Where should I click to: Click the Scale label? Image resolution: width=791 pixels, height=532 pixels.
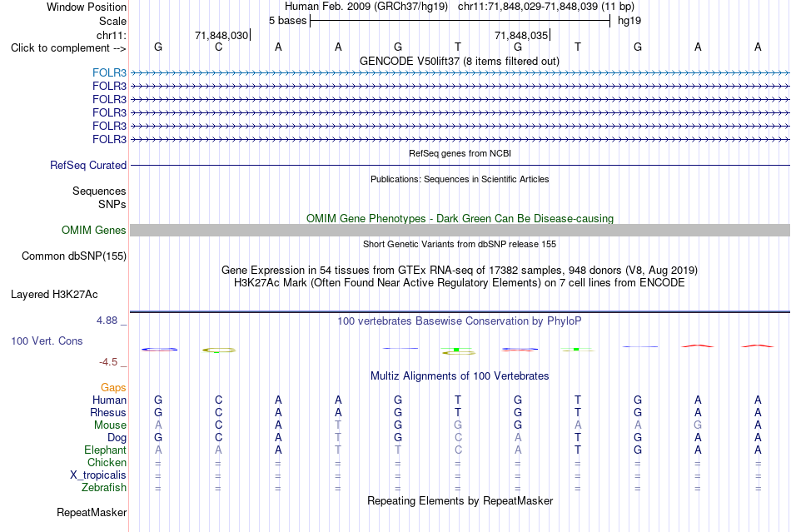coord(112,21)
